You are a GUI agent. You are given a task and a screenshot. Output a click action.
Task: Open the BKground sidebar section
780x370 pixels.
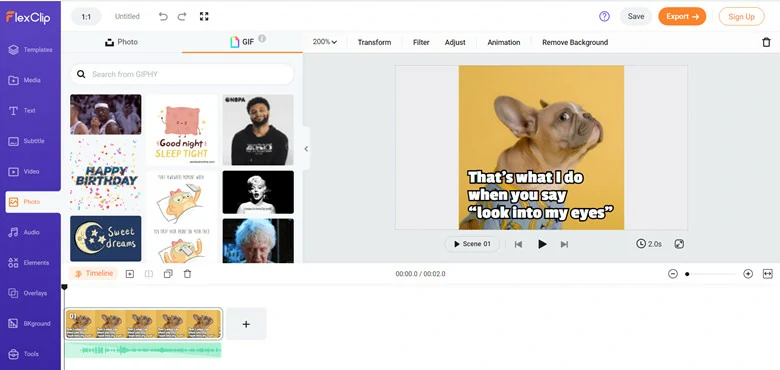point(30,324)
